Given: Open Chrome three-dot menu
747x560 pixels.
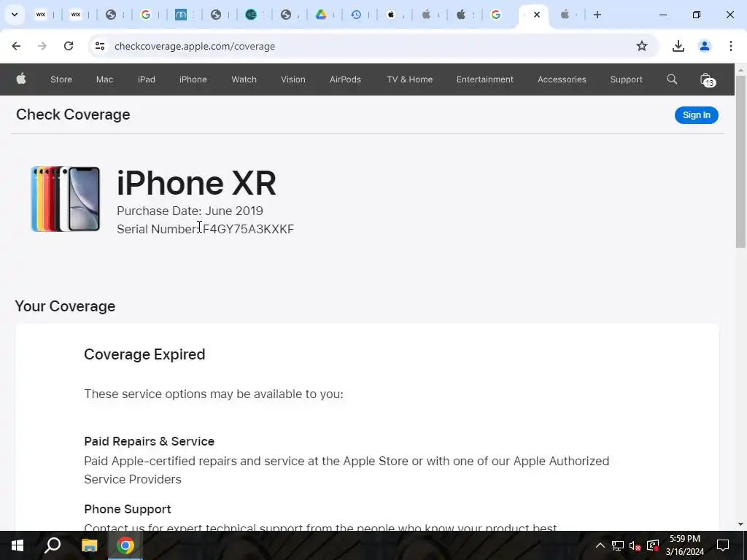Looking at the screenshot, I should click(731, 46).
